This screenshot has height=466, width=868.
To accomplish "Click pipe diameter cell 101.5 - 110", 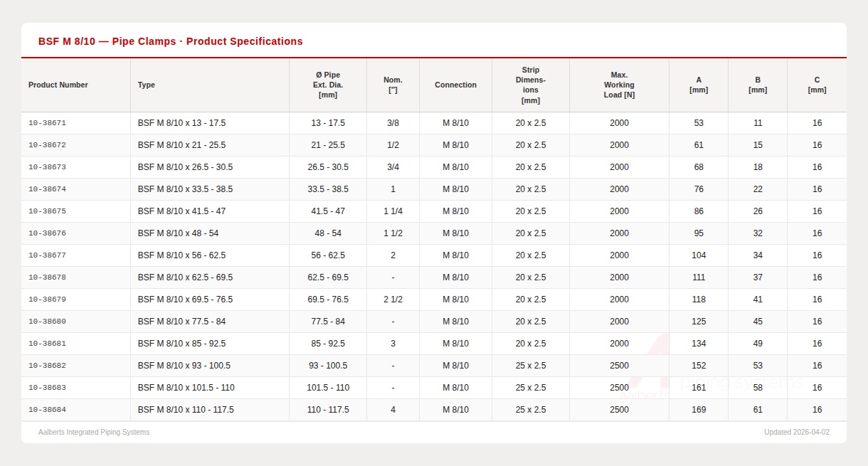I will (328, 388).
